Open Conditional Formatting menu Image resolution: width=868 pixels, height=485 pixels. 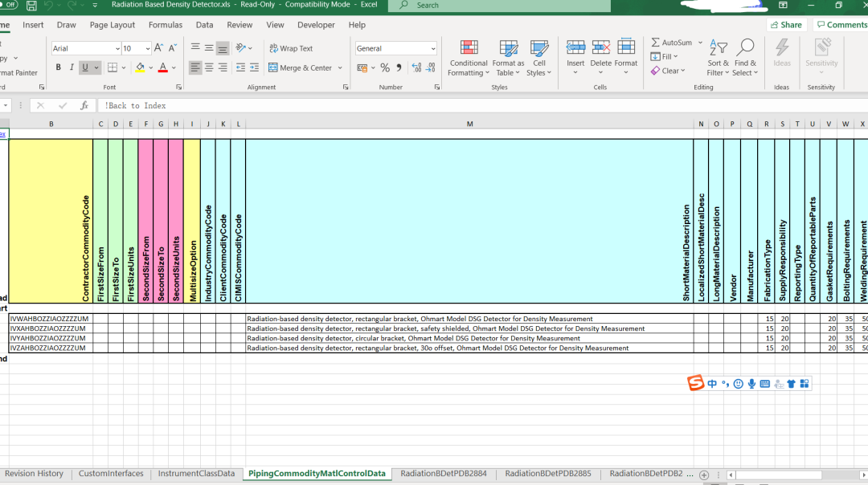tap(469, 58)
